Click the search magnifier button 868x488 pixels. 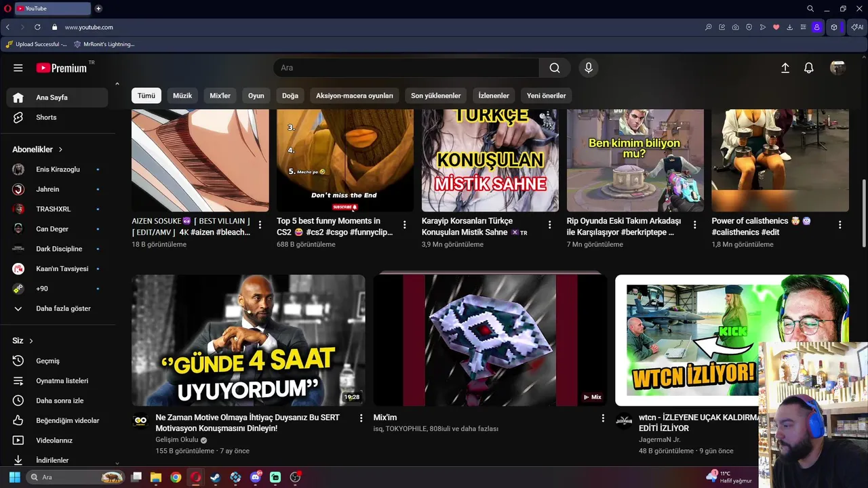(555, 68)
